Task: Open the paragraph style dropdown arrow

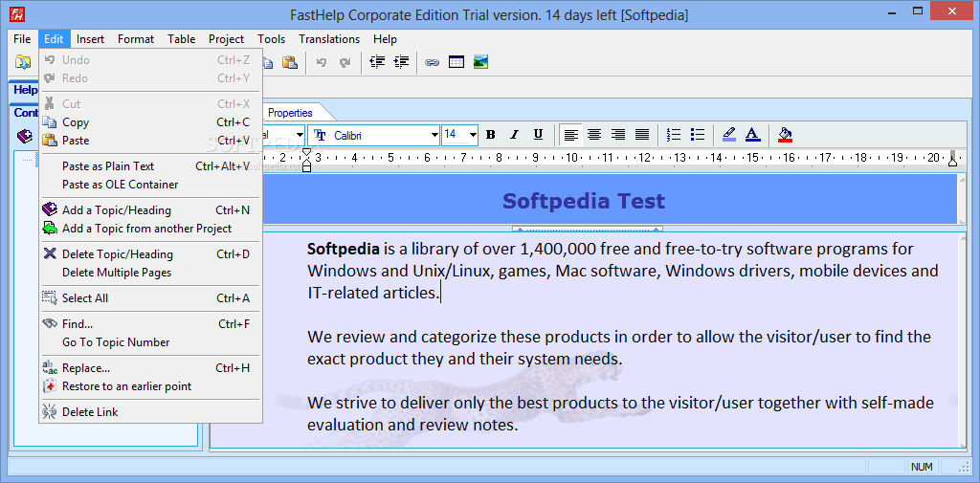Action: tap(300, 135)
